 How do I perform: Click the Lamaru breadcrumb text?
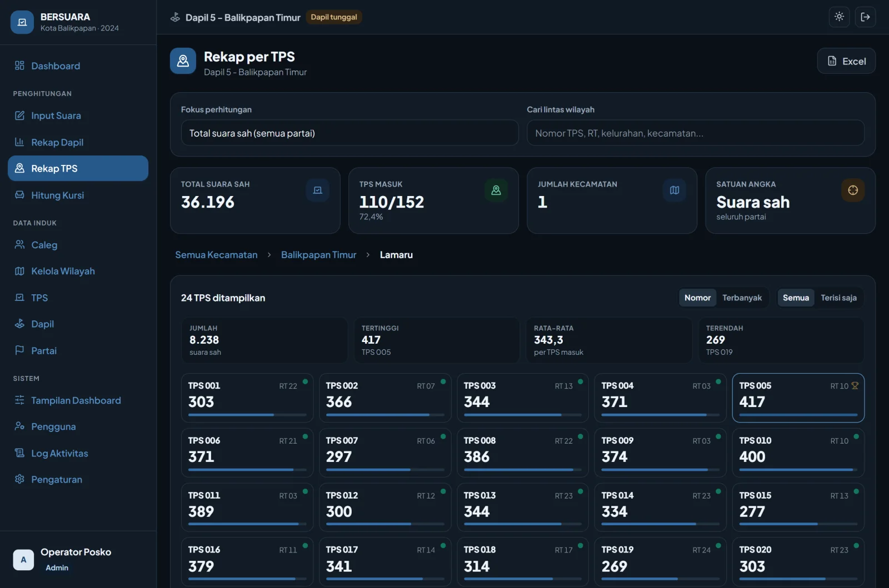396,255
